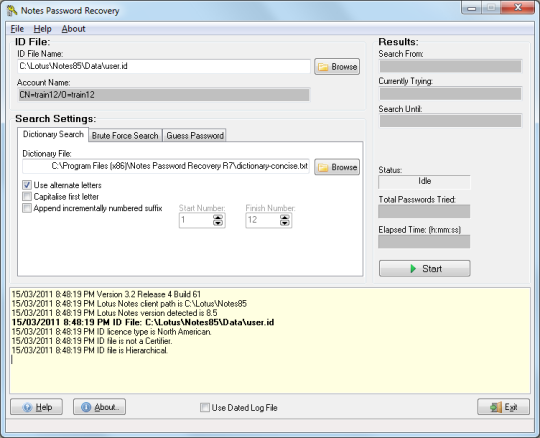Click the Account Name field
Screen dimensions: 540x438
point(164,95)
